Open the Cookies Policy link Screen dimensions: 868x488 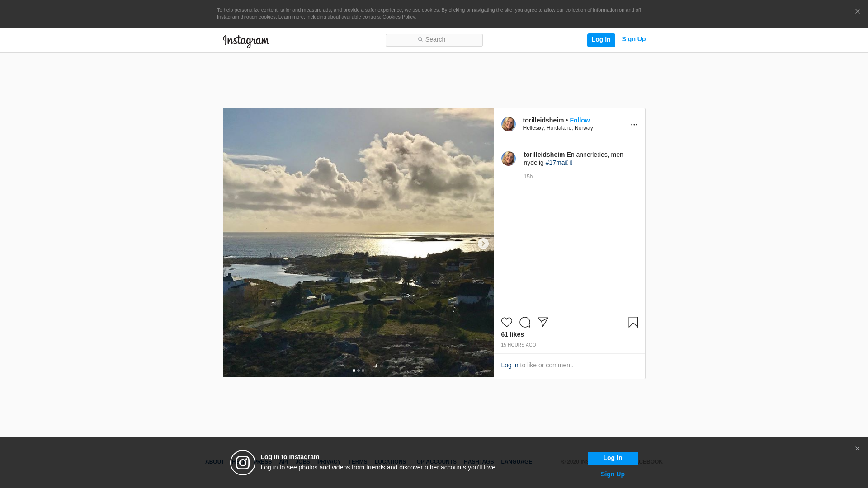pyautogui.click(x=398, y=17)
